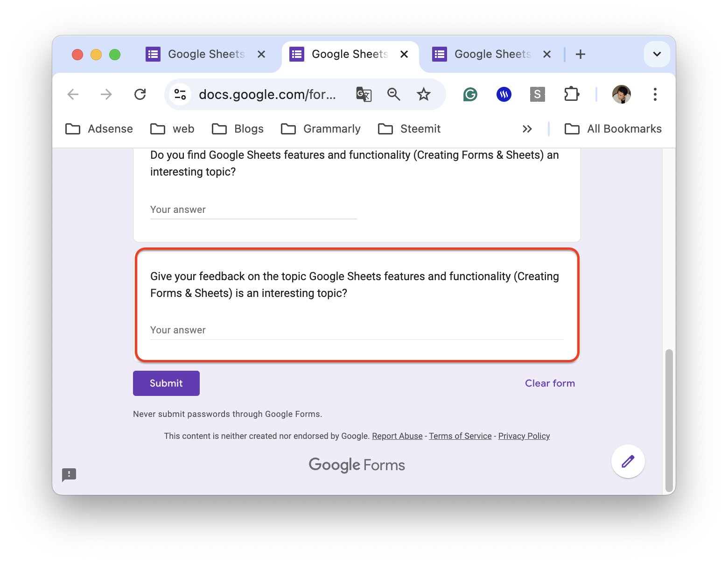The image size is (728, 564).
Task: Click the browser forward arrow
Action: tap(106, 94)
